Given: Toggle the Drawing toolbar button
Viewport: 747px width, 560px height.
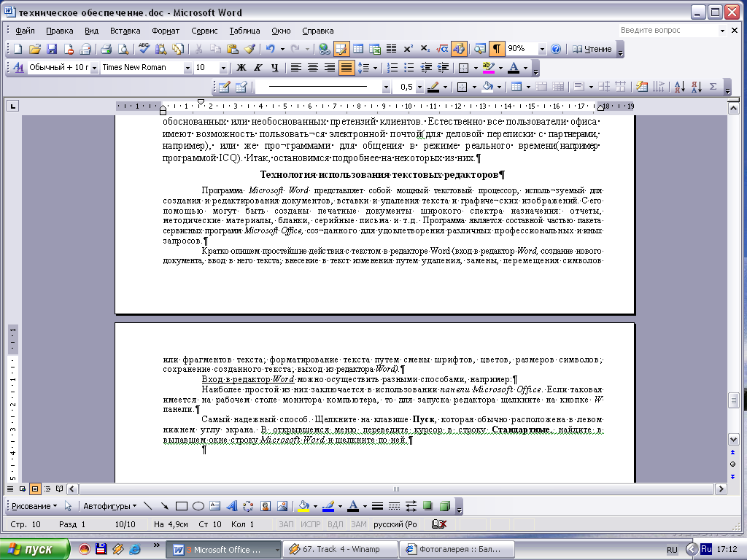Looking at the screenshot, I should (x=459, y=49).
